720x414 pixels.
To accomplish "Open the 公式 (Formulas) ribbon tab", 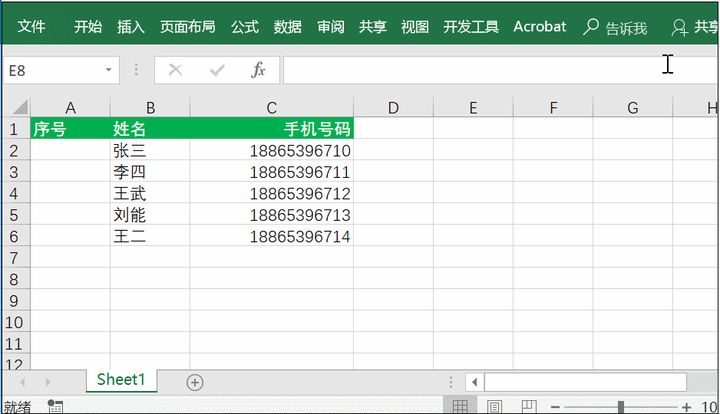I will click(245, 27).
